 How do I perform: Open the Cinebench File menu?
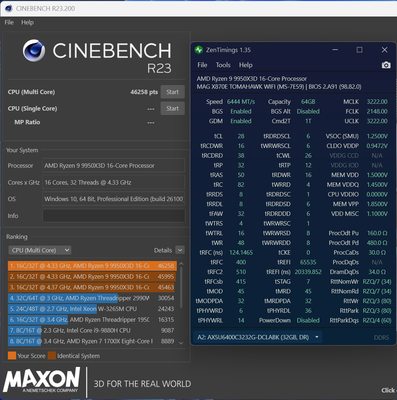pyautogui.click(x=9, y=22)
